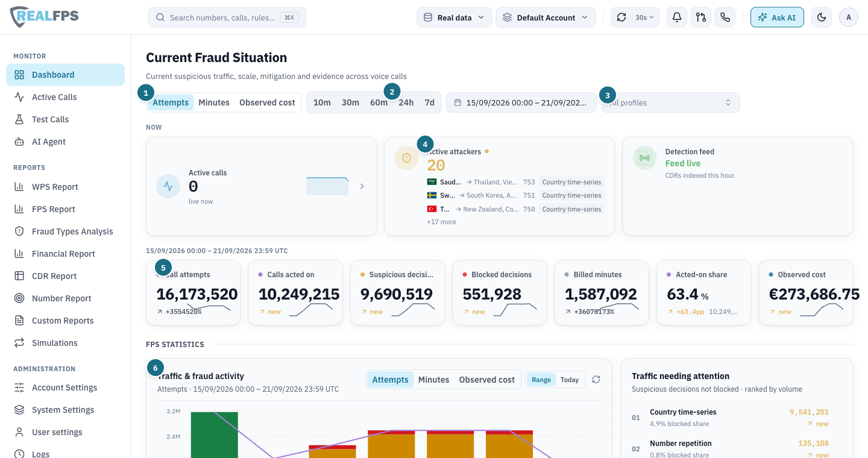Click Account Settings sliders icon in sidebar
Viewport: 868px width, 458px height.
click(19, 387)
